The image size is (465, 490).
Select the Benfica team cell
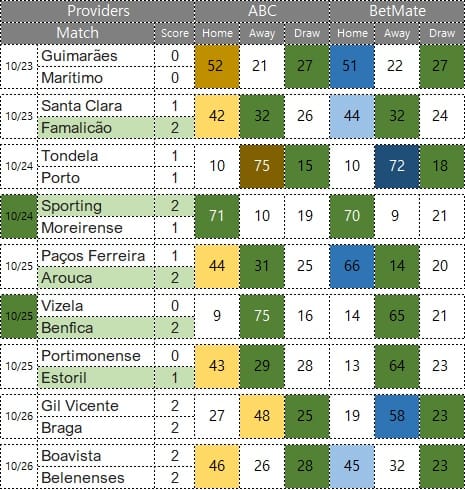(96, 328)
